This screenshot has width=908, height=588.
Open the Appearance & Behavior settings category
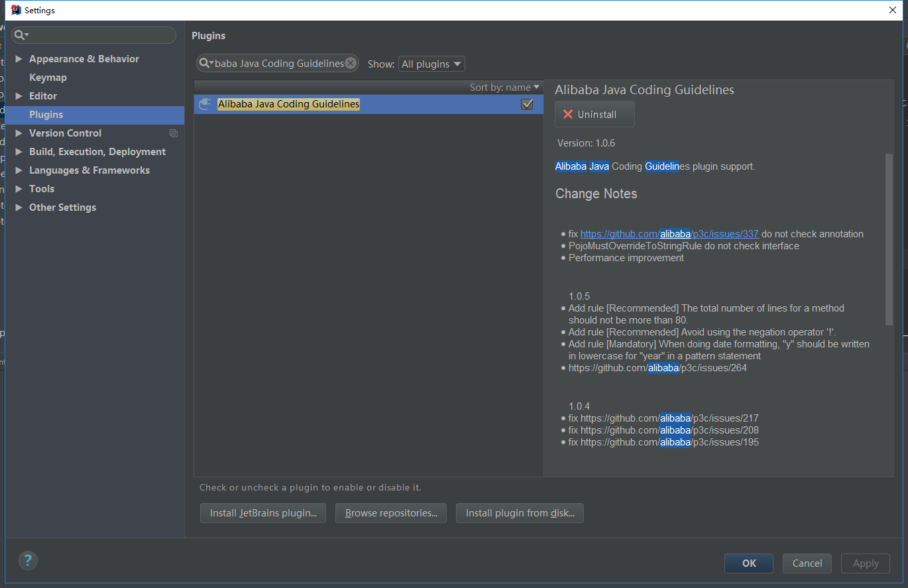84,59
